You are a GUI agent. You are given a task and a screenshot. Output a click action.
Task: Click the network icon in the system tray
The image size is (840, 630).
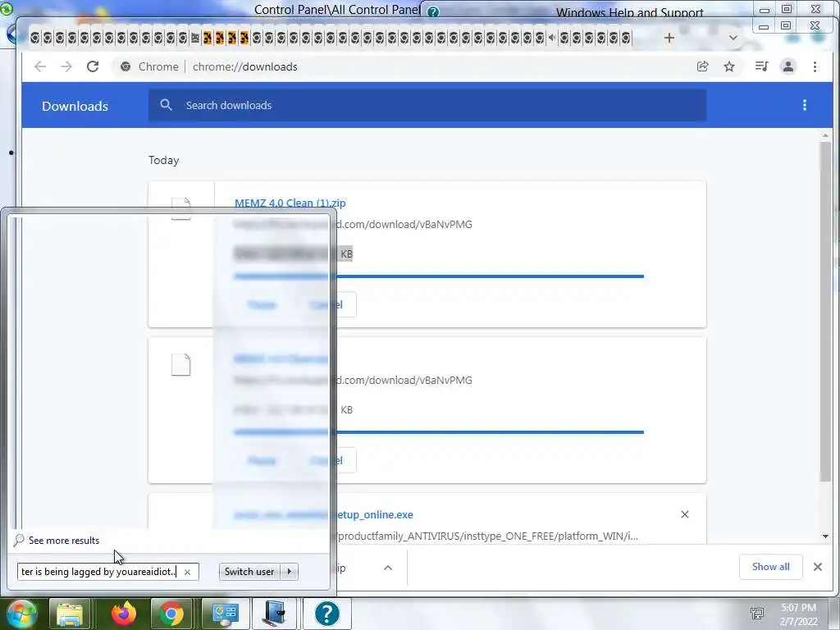[757, 614]
